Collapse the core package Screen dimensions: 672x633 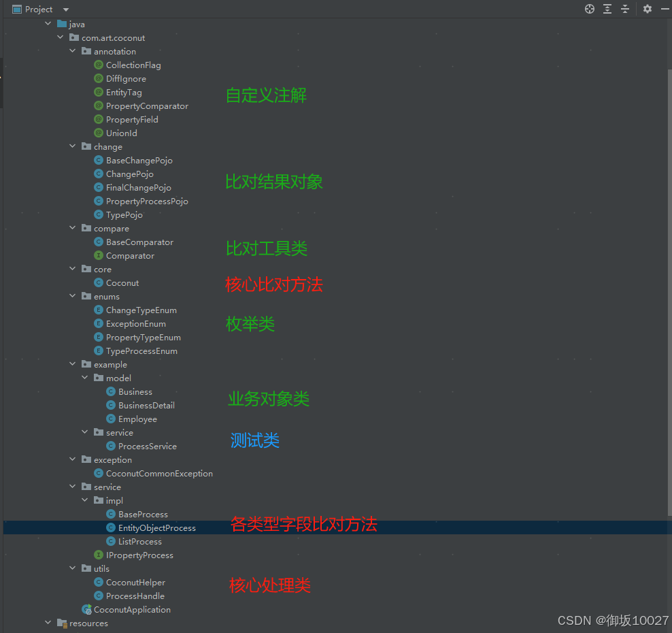pyautogui.click(x=72, y=268)
